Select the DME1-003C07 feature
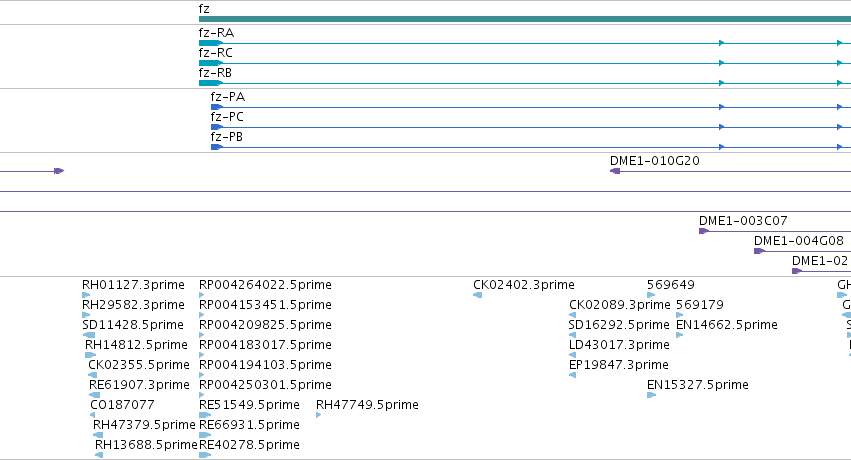Viewport: 851px width, 460px height. (775, 231)
